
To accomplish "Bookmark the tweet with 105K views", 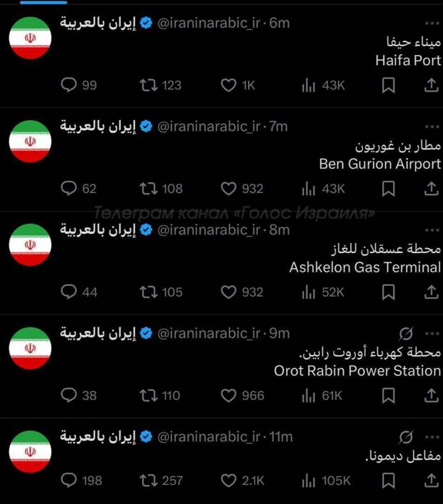I will 388,480.
